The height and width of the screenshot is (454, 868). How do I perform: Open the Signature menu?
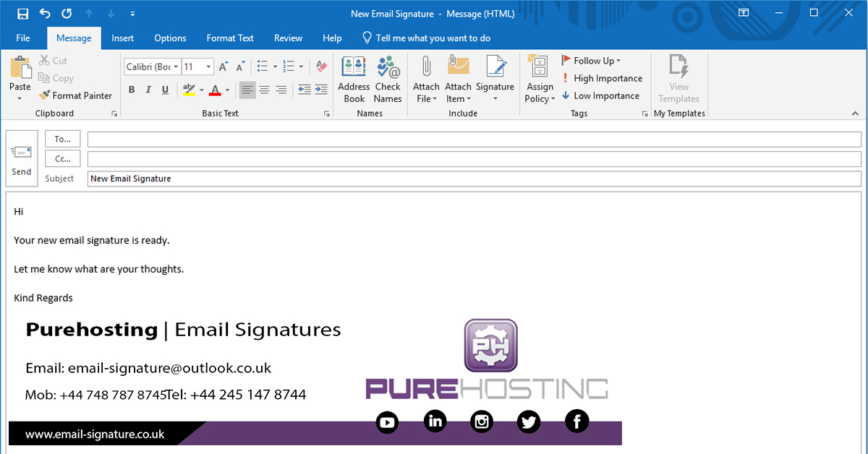[x=495, y=79]
